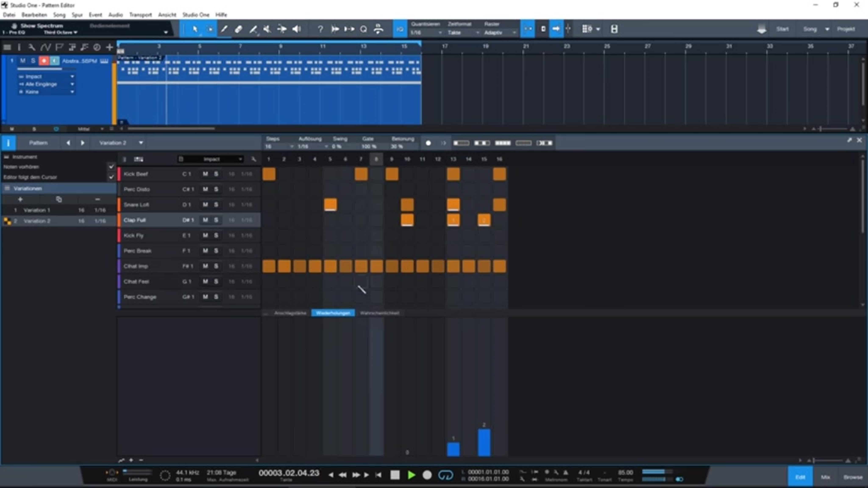
Task: Click the transport record button
Action: [x=427, y=475]
